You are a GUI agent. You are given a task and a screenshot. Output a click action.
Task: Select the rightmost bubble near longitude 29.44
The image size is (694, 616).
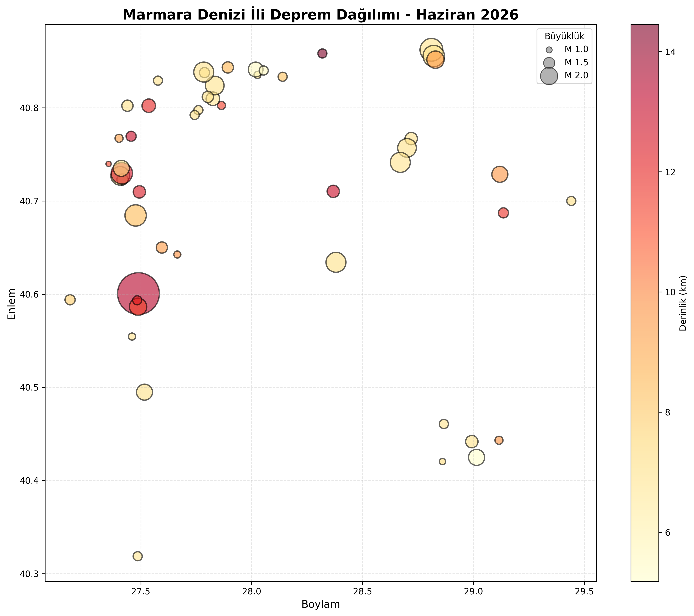pos(571,201)
